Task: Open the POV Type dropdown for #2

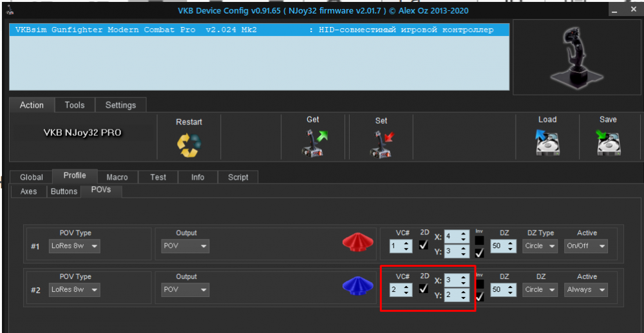Action: (74, 289)
